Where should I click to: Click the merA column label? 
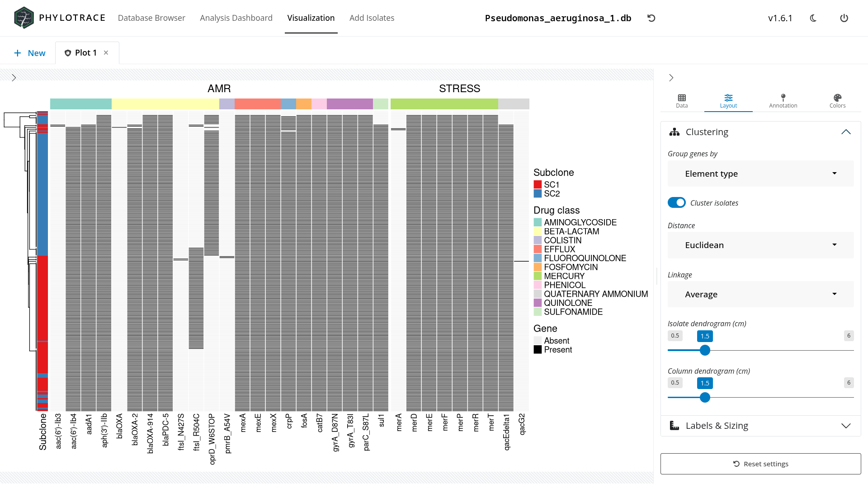(399, 422)
